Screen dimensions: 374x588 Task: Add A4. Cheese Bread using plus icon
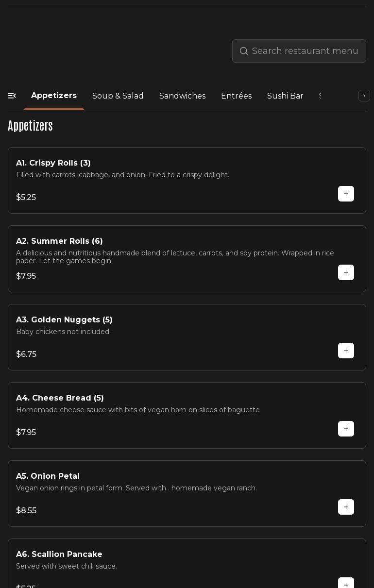tap(346, 429)
